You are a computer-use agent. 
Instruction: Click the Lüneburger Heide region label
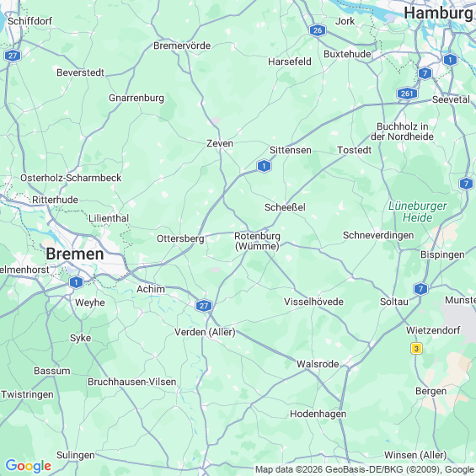point(417,211)
